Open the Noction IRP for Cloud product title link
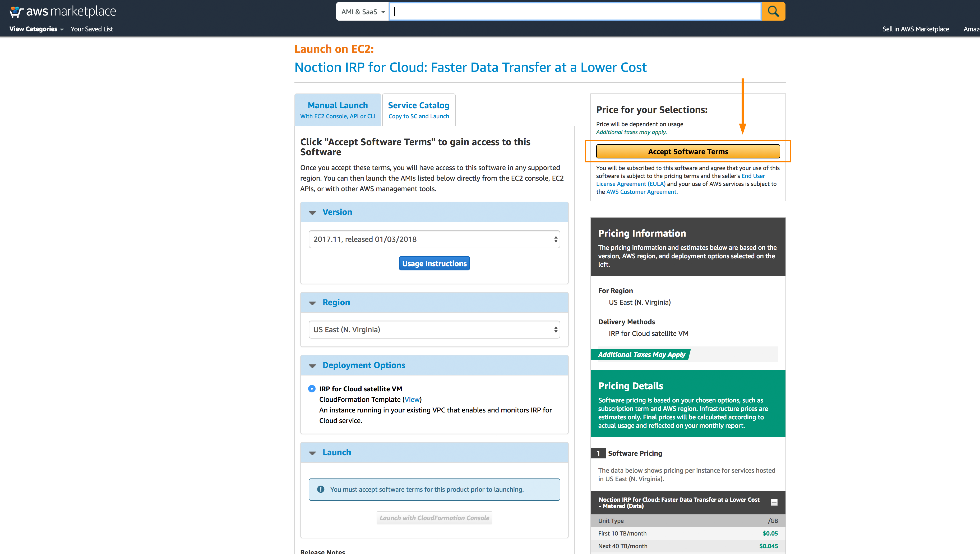The width and height of the screenshot is (980, 554). (471, 67)
